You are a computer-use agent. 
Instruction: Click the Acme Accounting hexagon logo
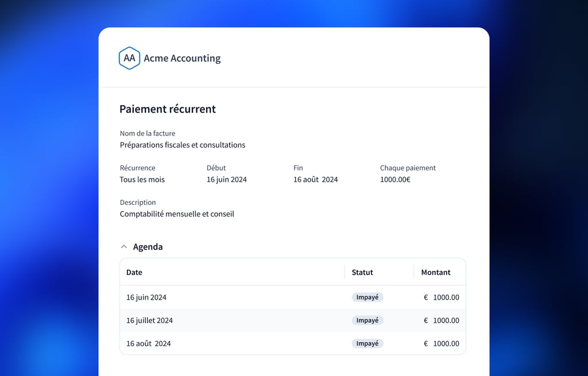pyautogui.click(x=129, y=58)
